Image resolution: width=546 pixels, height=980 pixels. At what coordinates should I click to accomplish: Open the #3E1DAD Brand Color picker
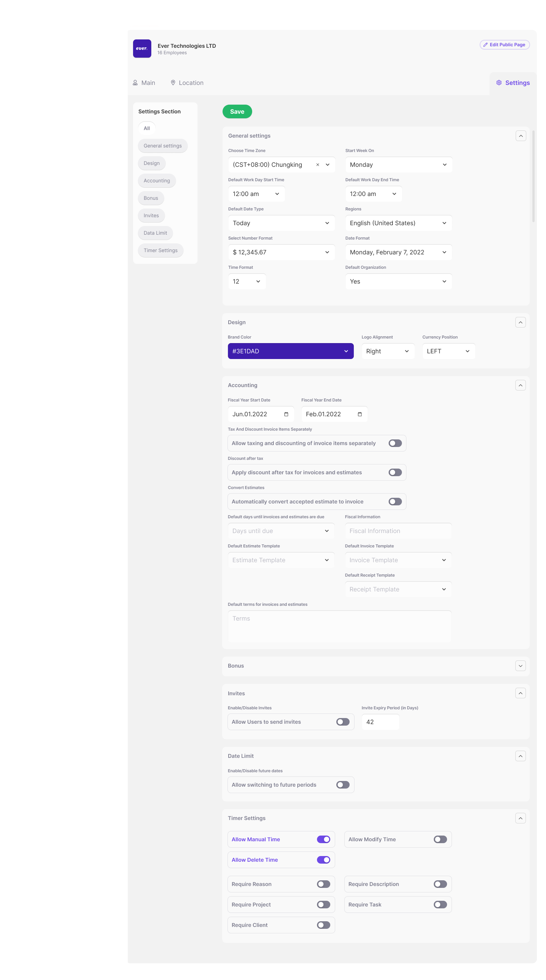click(x=291, y=351)
